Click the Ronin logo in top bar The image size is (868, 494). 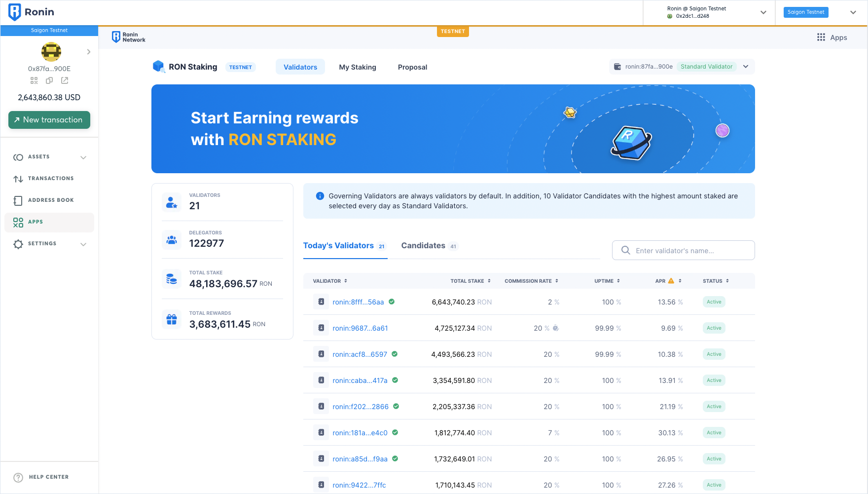click(15, 12)
